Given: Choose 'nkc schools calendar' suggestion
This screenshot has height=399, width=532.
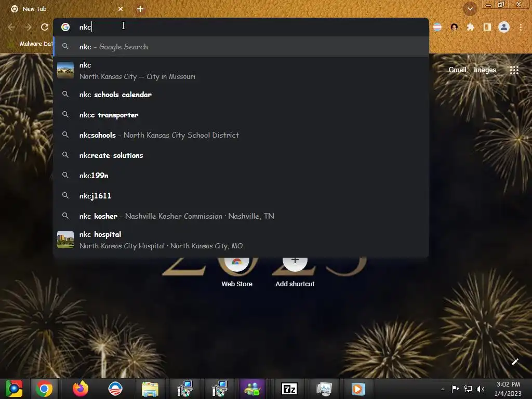Looking at the screenshot, I should tap(241, 95).
